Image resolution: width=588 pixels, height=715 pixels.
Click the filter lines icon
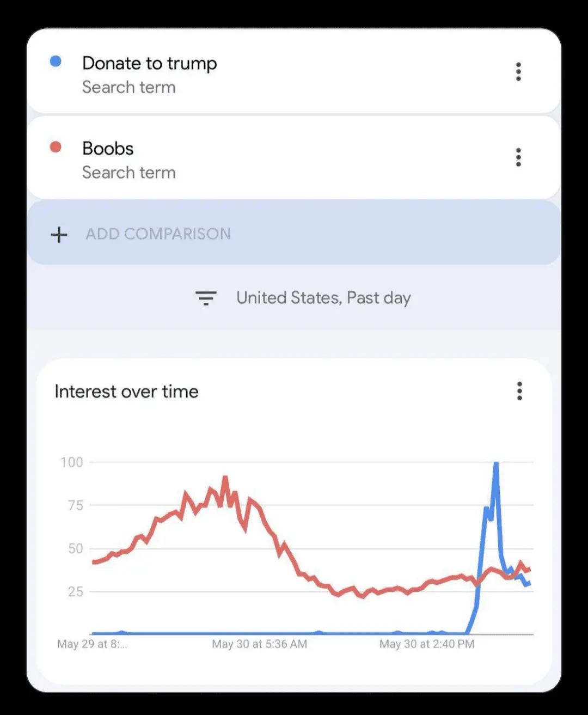click(206, 298)
